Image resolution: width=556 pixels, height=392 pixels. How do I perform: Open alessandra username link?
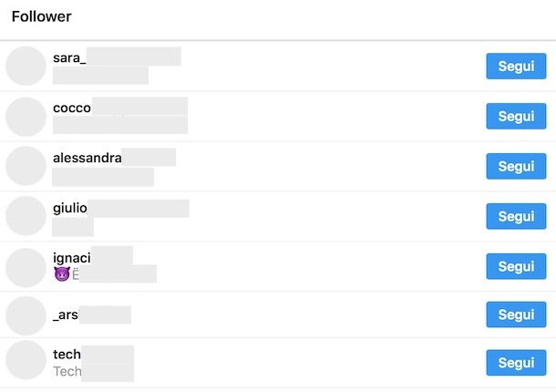click(x=88, y=158)
